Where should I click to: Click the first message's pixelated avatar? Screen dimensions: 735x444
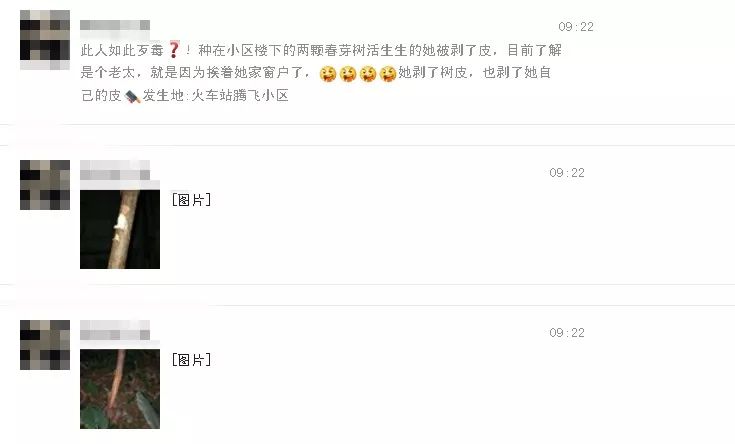45,40
